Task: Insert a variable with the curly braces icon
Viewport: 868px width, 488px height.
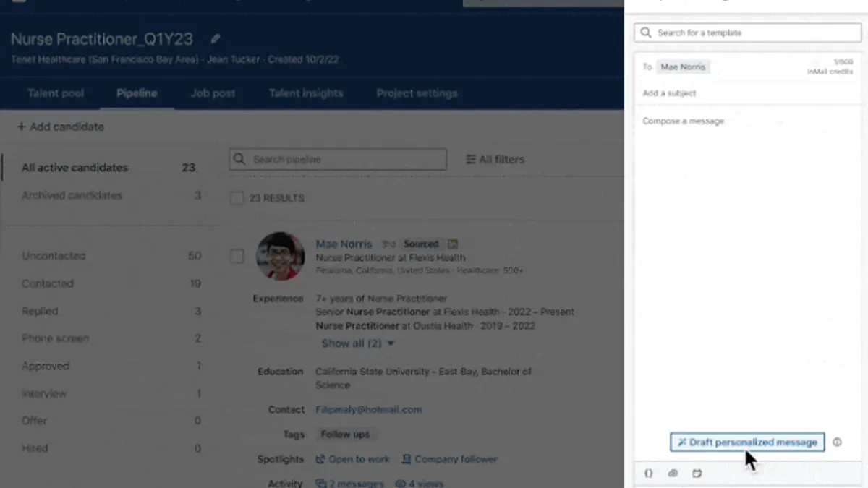Action: [649, 474]
